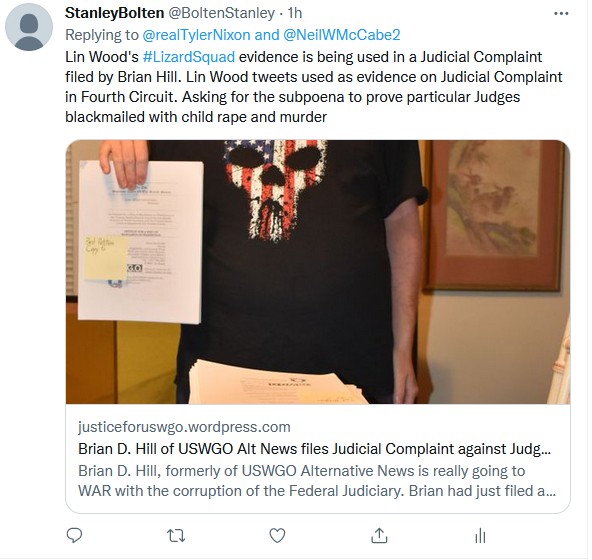Open the reply speech bubble icon
Image resolution: width=592 pixels, height=560 pixels.
point(74,535)
